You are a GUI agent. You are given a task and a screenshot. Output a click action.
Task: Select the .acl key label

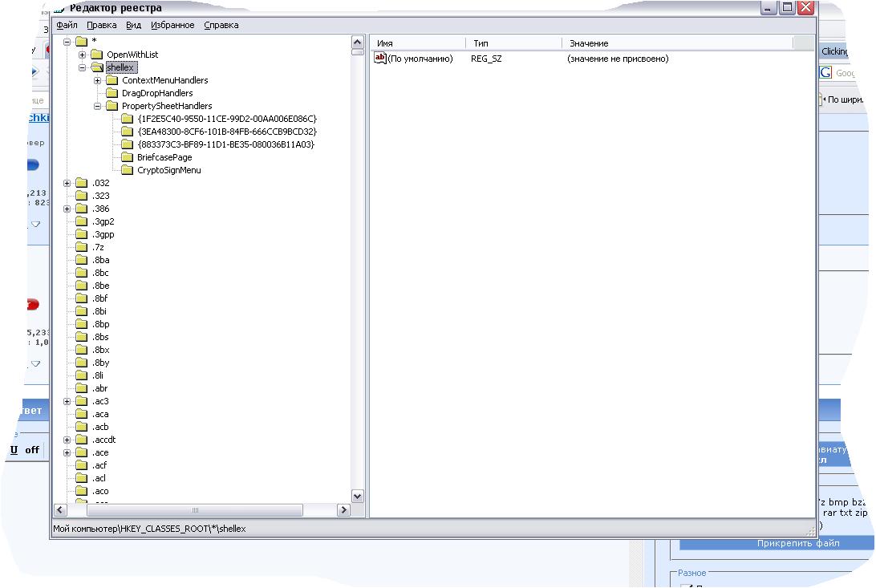pos(99,479)
